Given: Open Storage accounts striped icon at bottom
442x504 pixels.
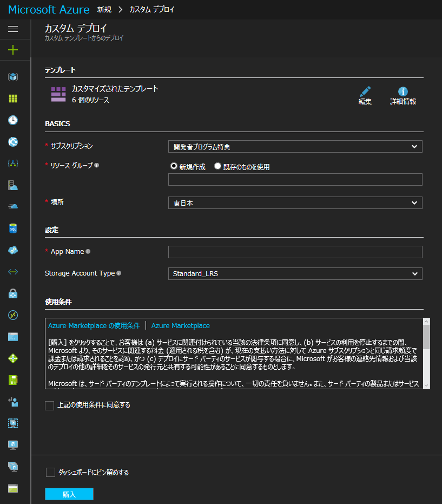Looking at the screenshot, I should [13, 488].
